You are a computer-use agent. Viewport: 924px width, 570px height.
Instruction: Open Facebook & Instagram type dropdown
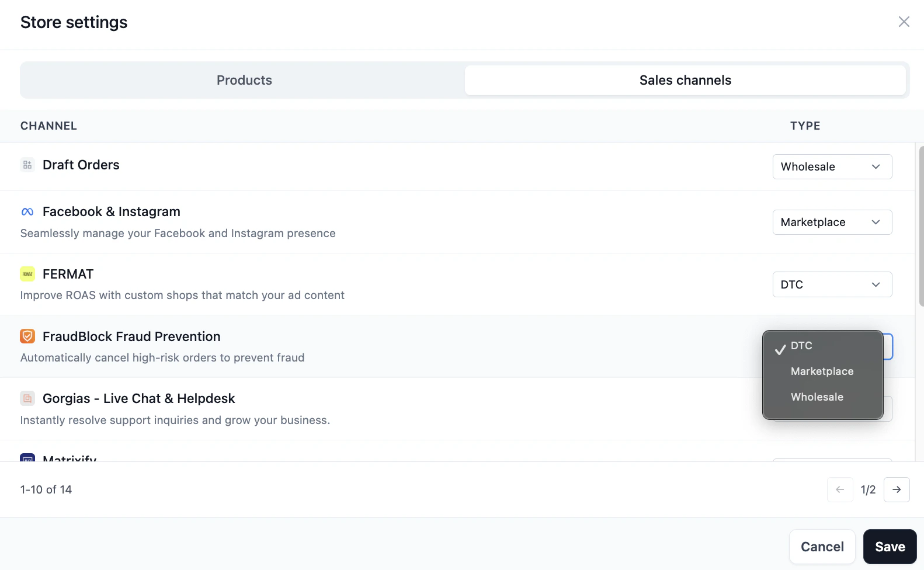coord(832,222)
